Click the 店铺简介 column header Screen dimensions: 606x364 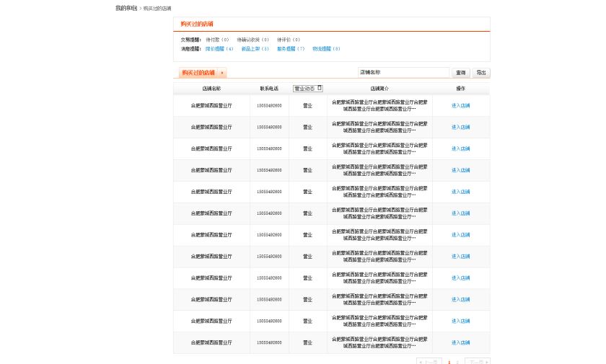click(379, 89)
